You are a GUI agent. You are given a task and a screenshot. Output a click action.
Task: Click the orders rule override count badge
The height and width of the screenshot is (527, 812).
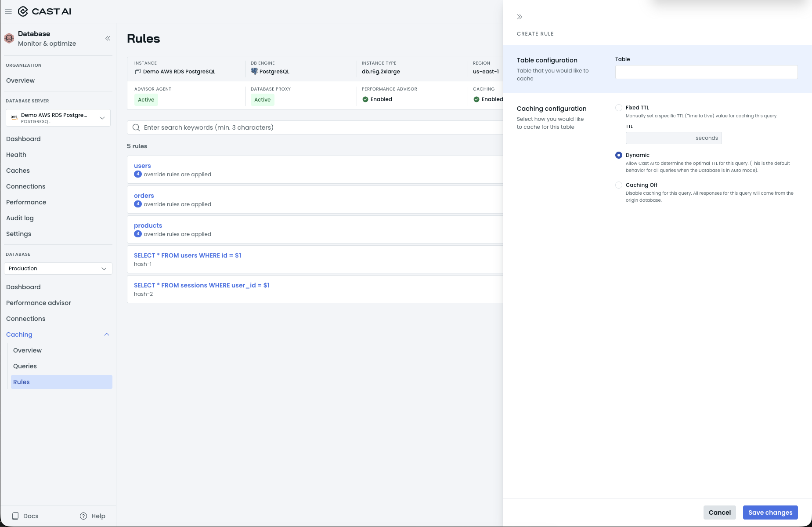pyautogui.click(x=138, y=204)
